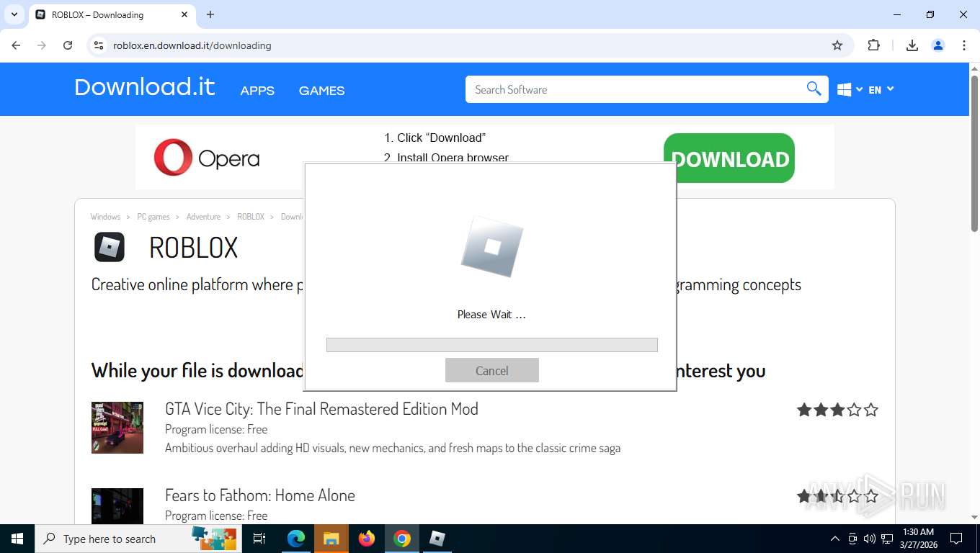The height and width of the screenshot is (553, 980).
Task: Close the ROBLOX – Downloading tab
Action: 184,14
